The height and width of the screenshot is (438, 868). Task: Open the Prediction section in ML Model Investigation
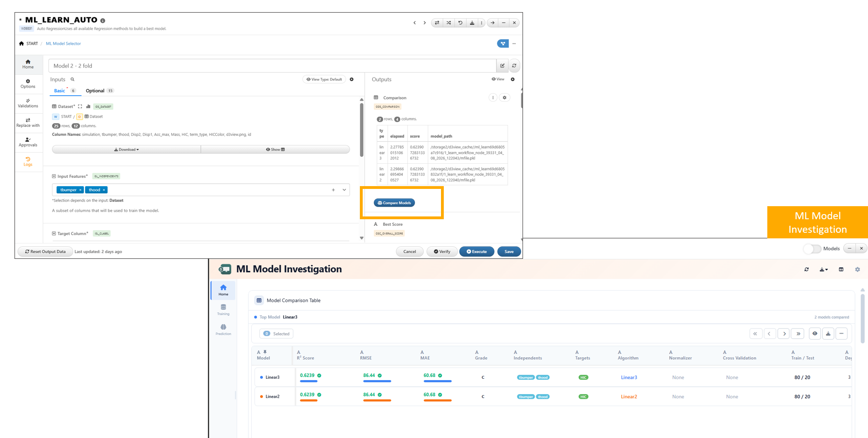click(223, 329)
